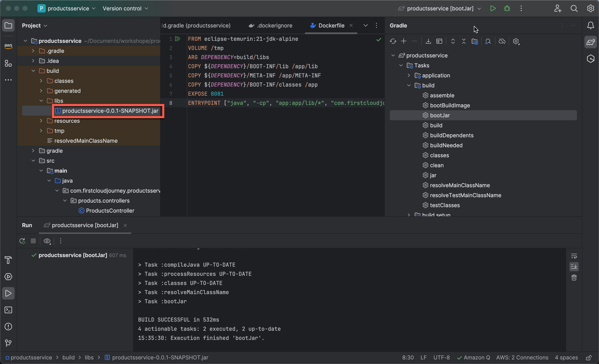Toggle Run view options eye icon
This screenshot has height=364, width=599.
click(x=47, y=241)
